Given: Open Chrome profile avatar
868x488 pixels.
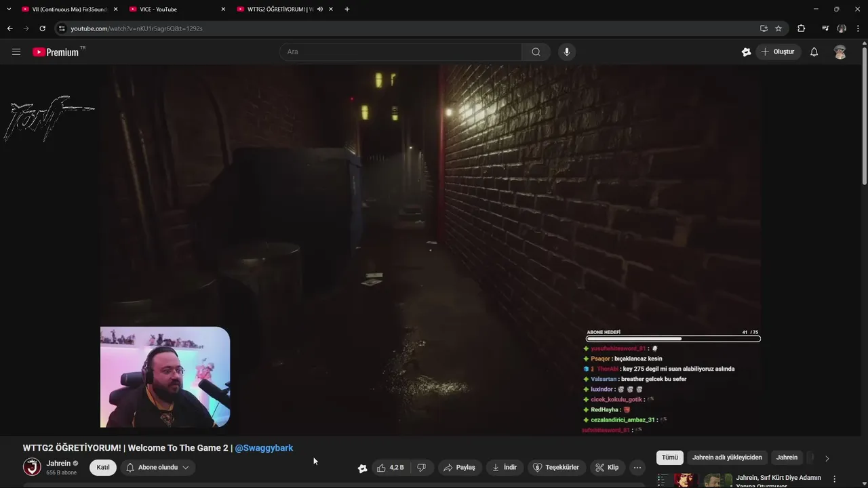Looking at the screenshot, I should coord(842,28).
